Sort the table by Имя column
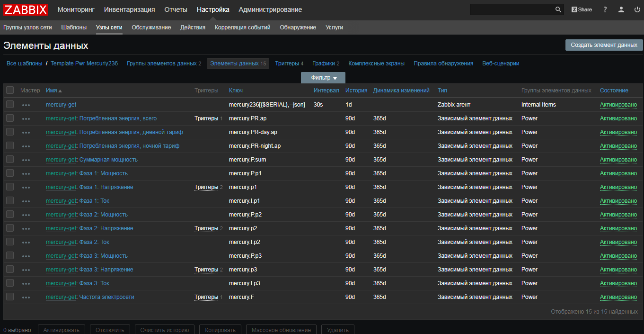644x334 pixels. (51, 90)
